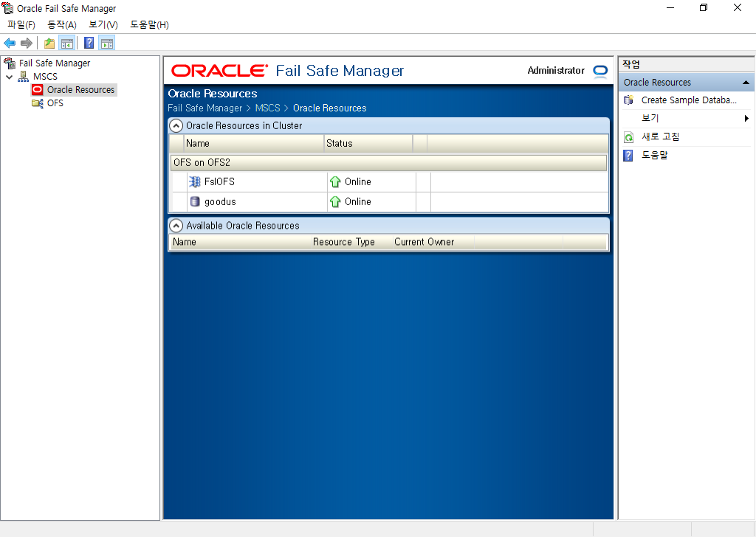Select Oracle Resources tree node
Viewport: 756px width, 537px height.
pos(81,89)
